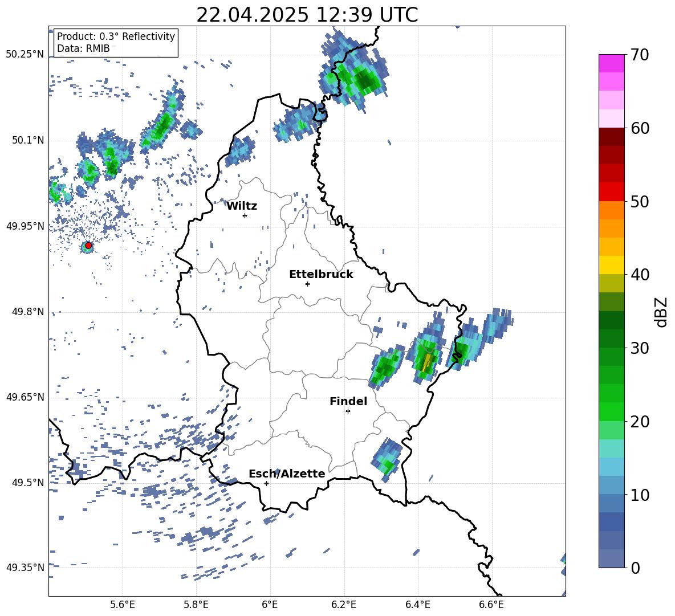Image resolution: width=675 pixels, height=616 pixels.
Task: Click the 6.6°E longitude label
Action: (491, 605)
